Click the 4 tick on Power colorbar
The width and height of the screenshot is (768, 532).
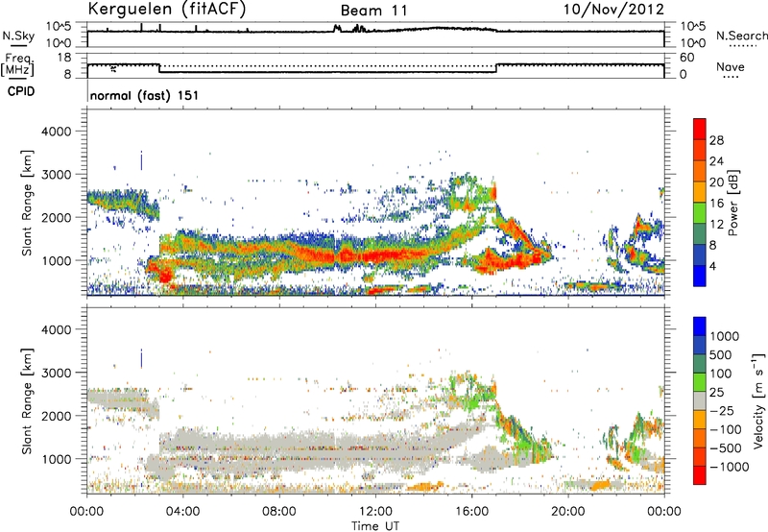coord(713,266)
